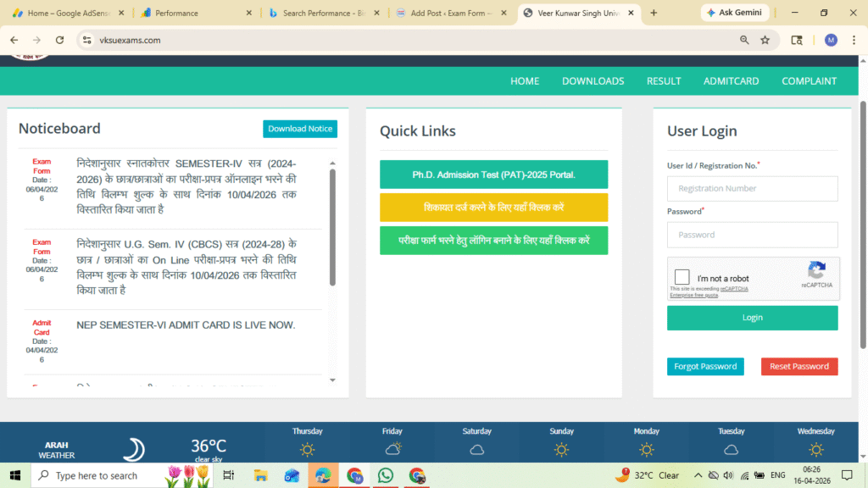Bookmark this page using the star icon
Screen dimensions: 868x488
click(x=765, y=40)
